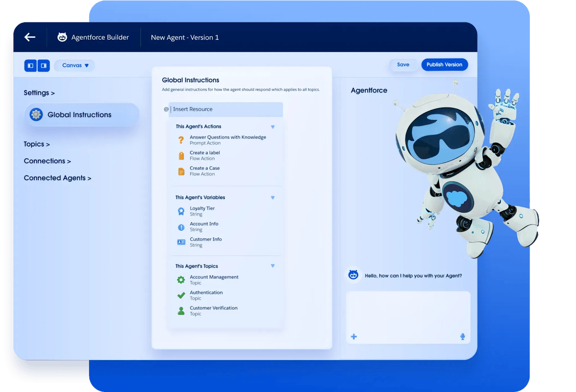Expand Connected Agents in sidebar
The width and height of the screenshot is (576, 392).
(x=57, y=178)
